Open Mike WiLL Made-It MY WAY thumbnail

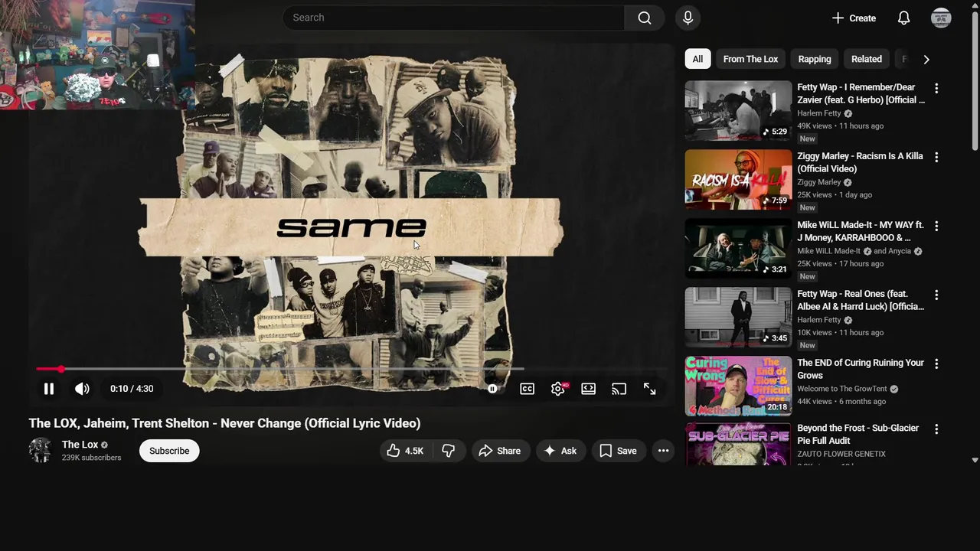[x=738, y=248]
